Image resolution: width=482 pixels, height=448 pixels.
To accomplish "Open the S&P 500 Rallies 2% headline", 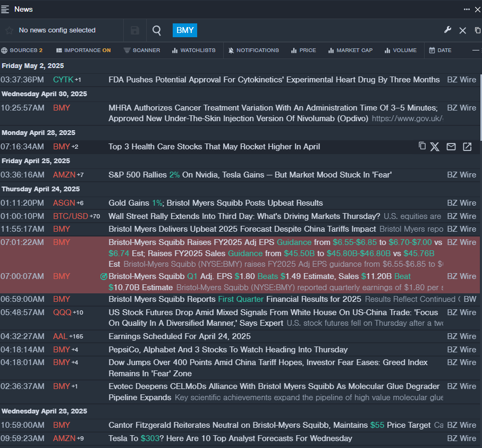I will click(x=250, y=175).
